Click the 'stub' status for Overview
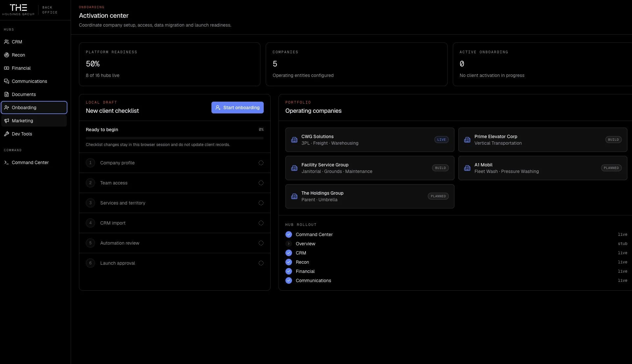Image resolution: width=632 pixels, height=364 pixels. pos(622,244)
